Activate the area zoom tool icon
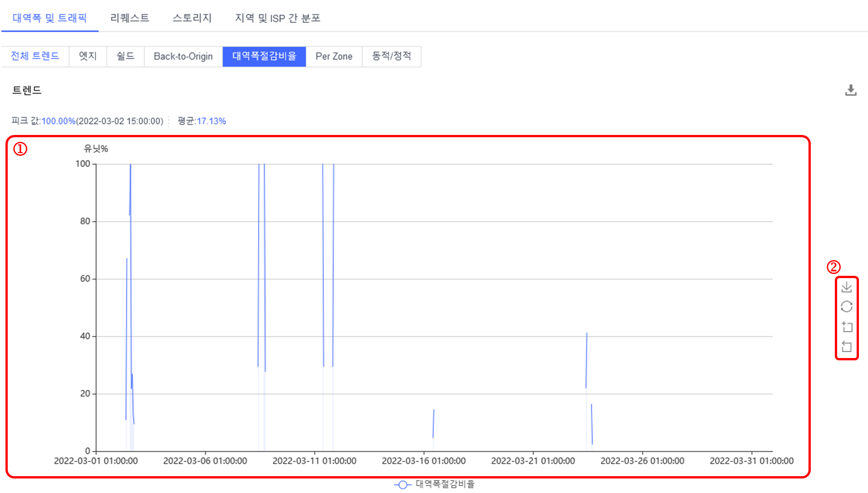 point(846,327)
